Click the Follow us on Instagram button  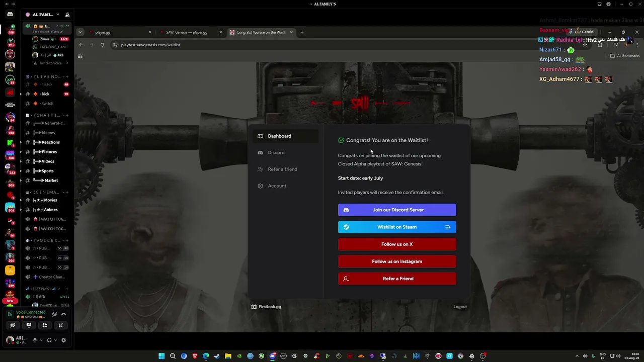[397, 261]
